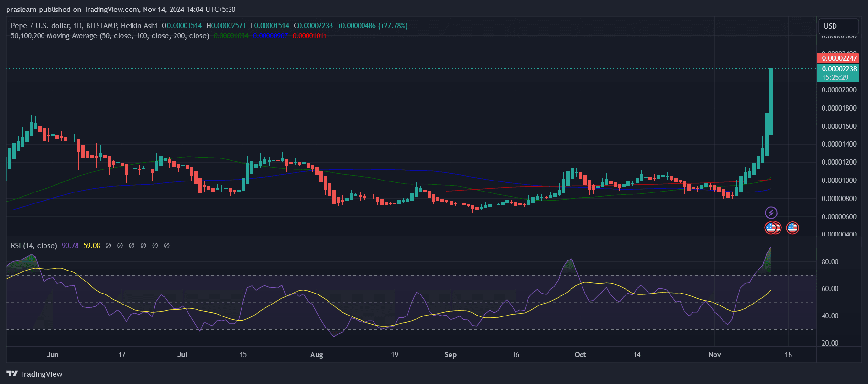Click the red 0.00002247 price label
The height and width of the screenshot is (384, 868).
839,58
